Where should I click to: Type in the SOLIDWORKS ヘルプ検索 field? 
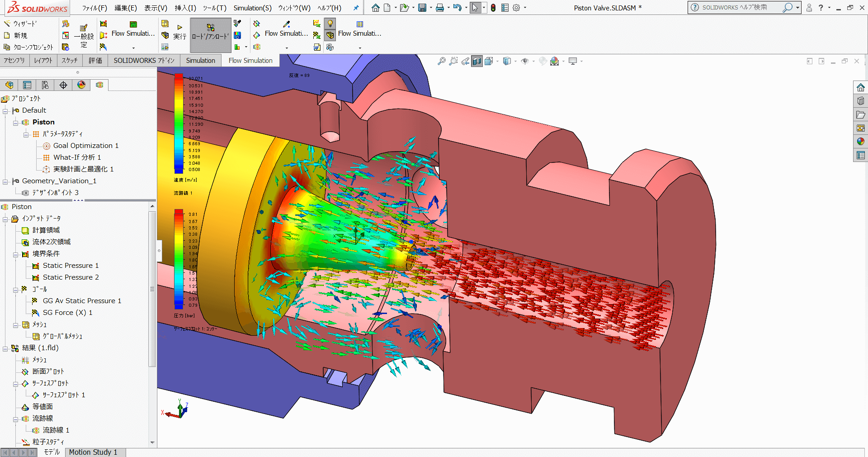coord(741,8)
